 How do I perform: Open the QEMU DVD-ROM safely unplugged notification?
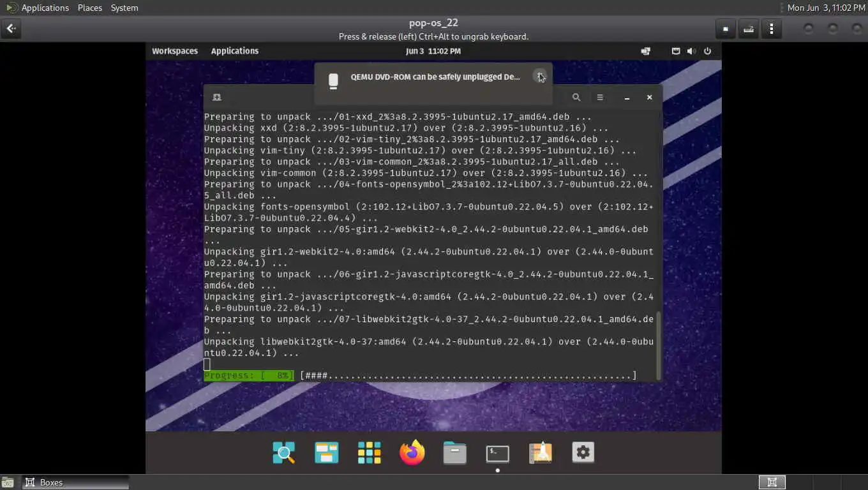[x=433, y=84]
